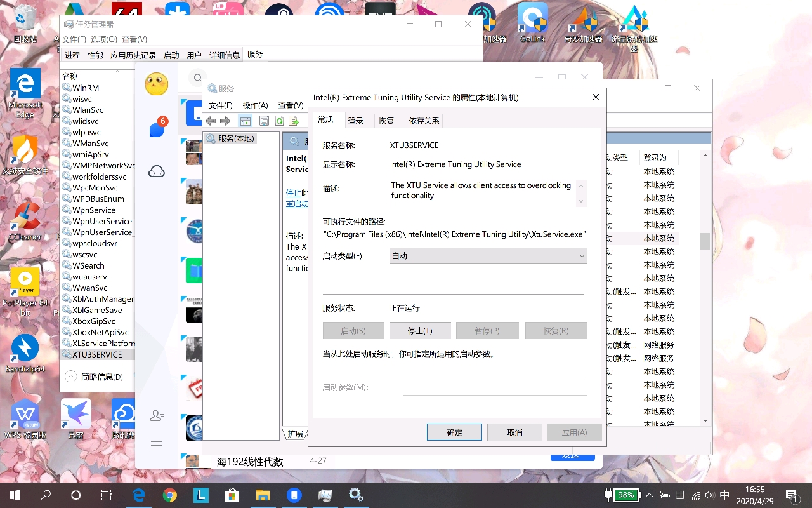
Task: Select XTU3SERVICE row in Task Manager
Action: pyautogui.click(x=97, y=354)
